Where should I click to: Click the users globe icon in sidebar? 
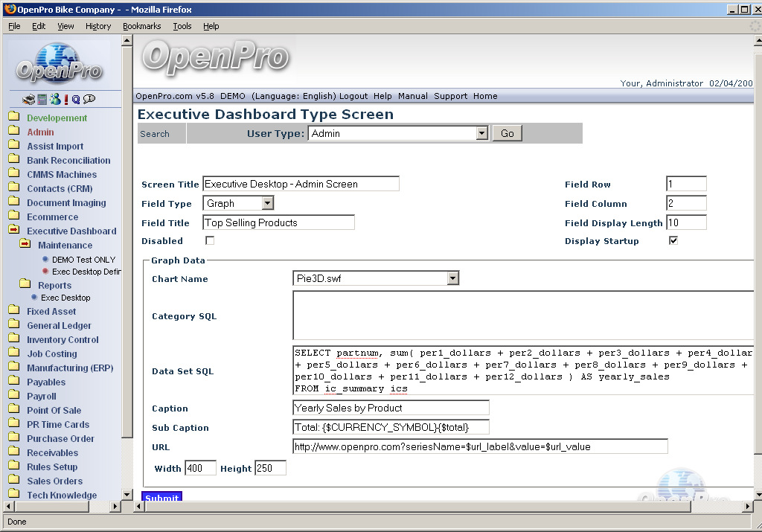click(54, 99)
